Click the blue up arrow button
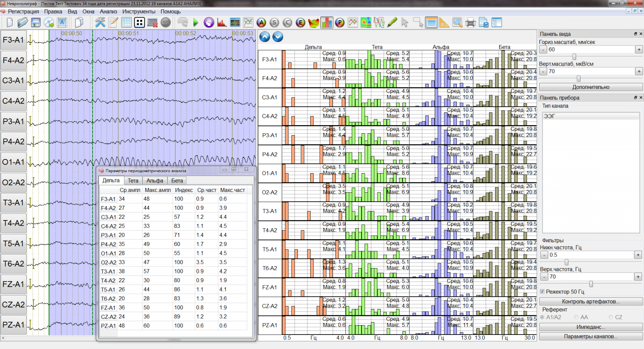This screenshot has height=349, width=644. [x=265, y=37]
